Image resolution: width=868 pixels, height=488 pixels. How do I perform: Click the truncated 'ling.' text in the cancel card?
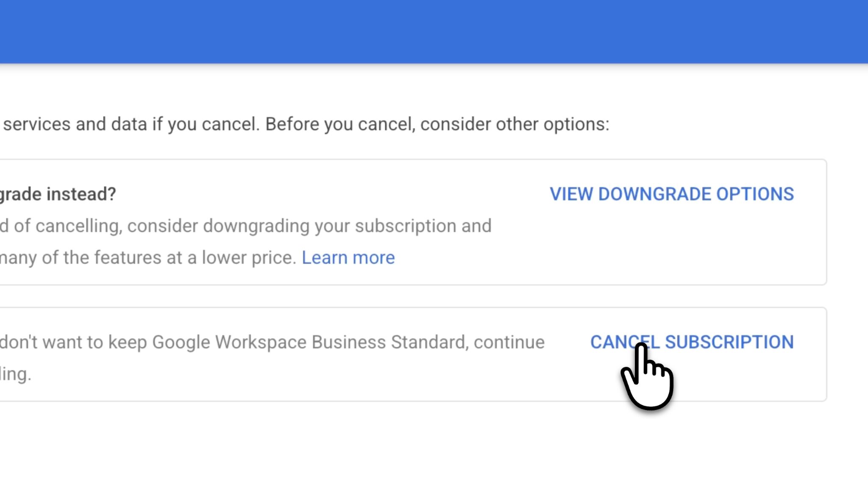16,374
